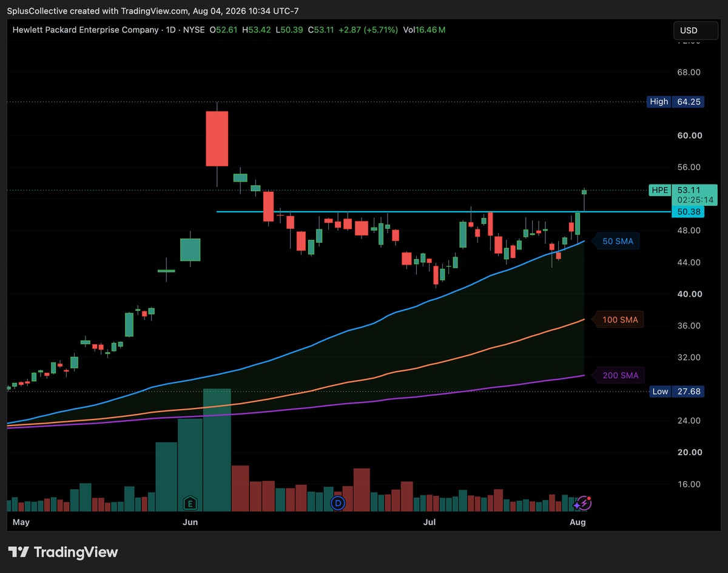Select the 50 SMA label
Screen dimensions: 728x573
point(618,242)
